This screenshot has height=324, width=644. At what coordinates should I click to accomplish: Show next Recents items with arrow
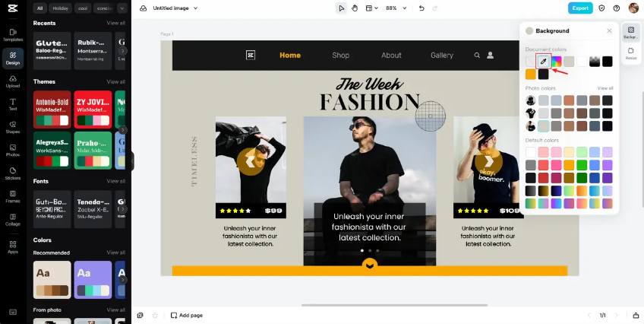pyautogui.click(x=123, y=51)
